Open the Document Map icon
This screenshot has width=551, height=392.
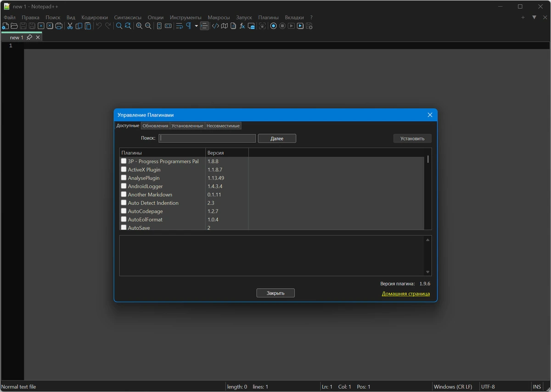224,26
